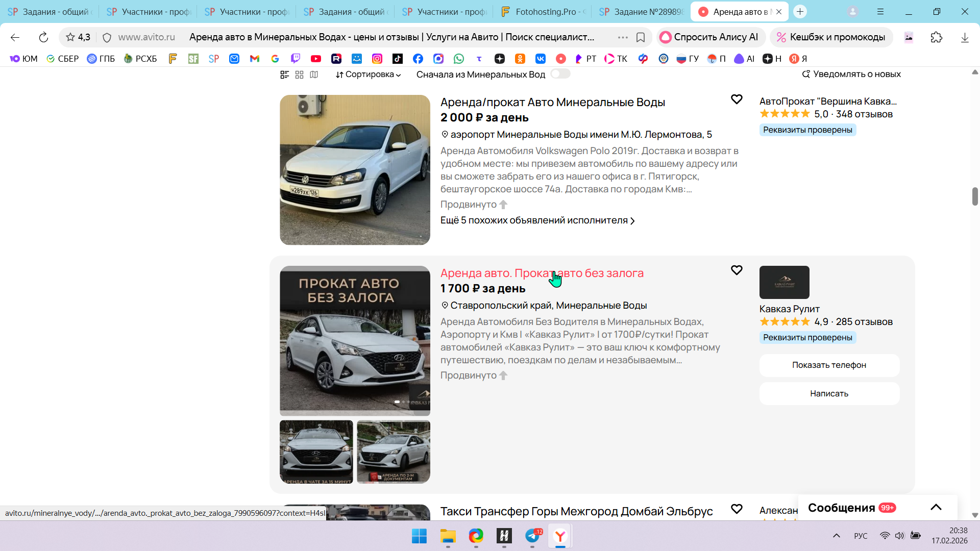Reload the current page
The height and width of the screenshot is (551, 980).
43,37
